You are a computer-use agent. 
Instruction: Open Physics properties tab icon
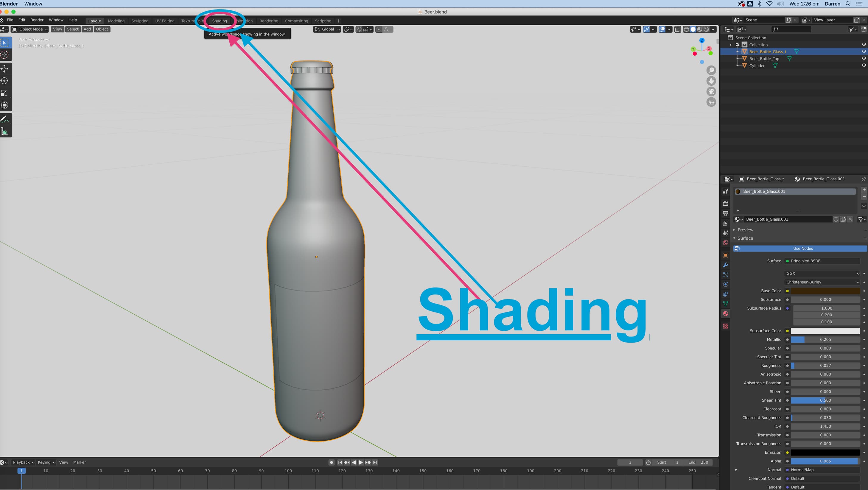coord(725,285)
